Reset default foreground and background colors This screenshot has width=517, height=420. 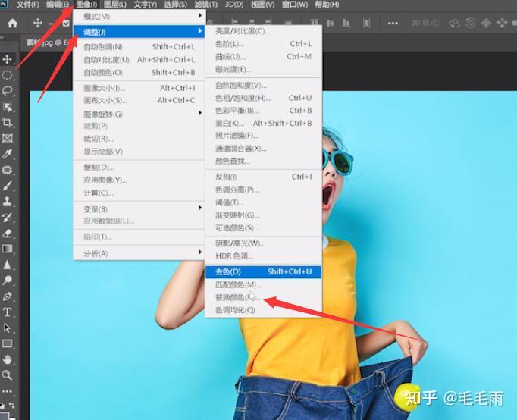pos(2,405)
